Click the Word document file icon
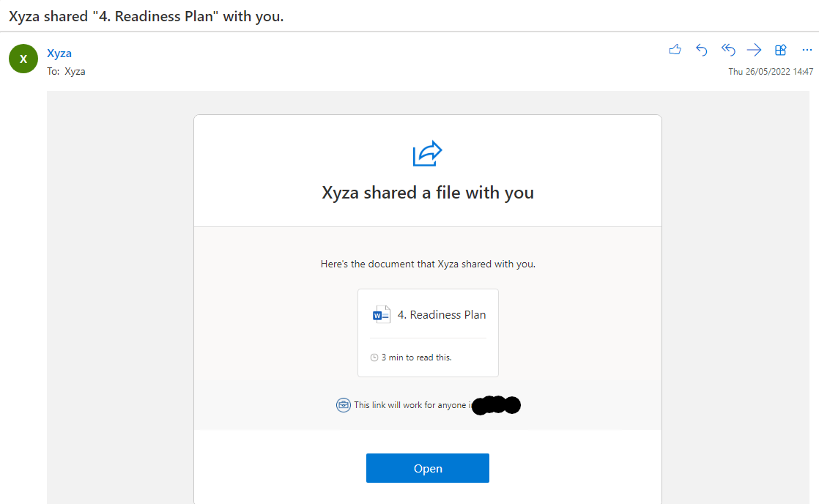This screenshot has width=819, height=504. 382,315
